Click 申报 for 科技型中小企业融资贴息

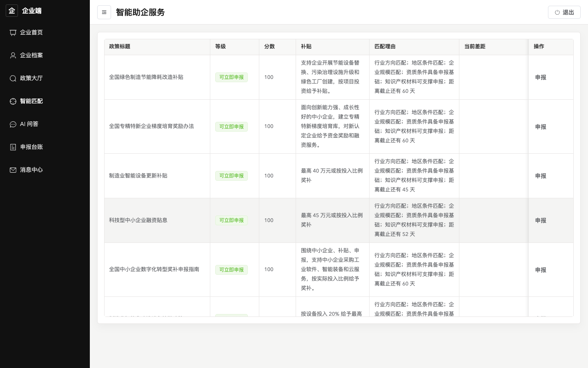541,220
